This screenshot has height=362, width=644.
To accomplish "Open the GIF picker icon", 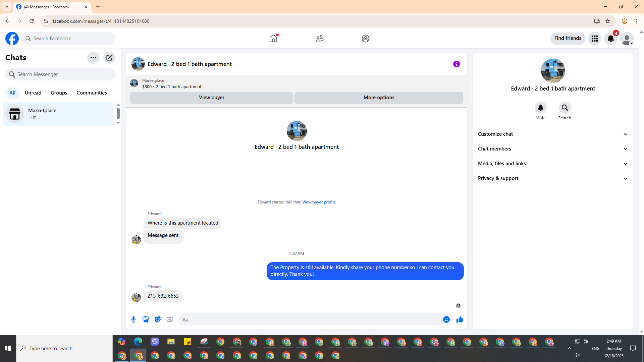I will tap(170, 319).
